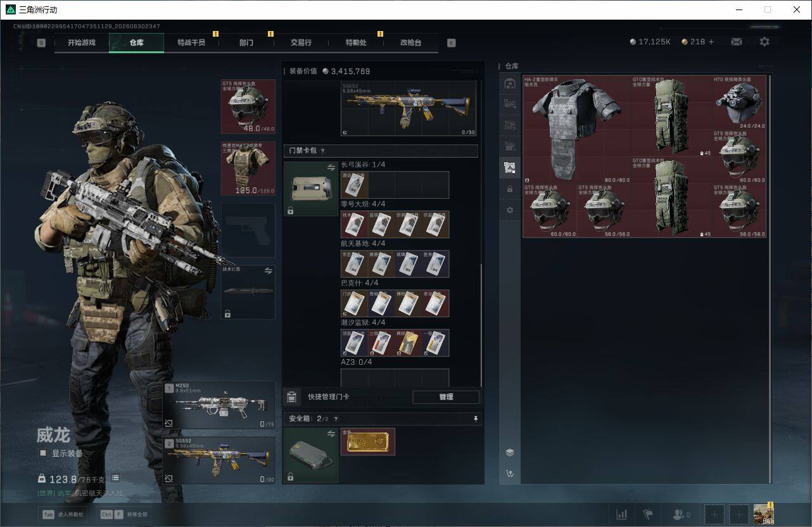Open the weight details list icon
The height and width of the screenshot is (527, 812).
[x=115, y=478]
